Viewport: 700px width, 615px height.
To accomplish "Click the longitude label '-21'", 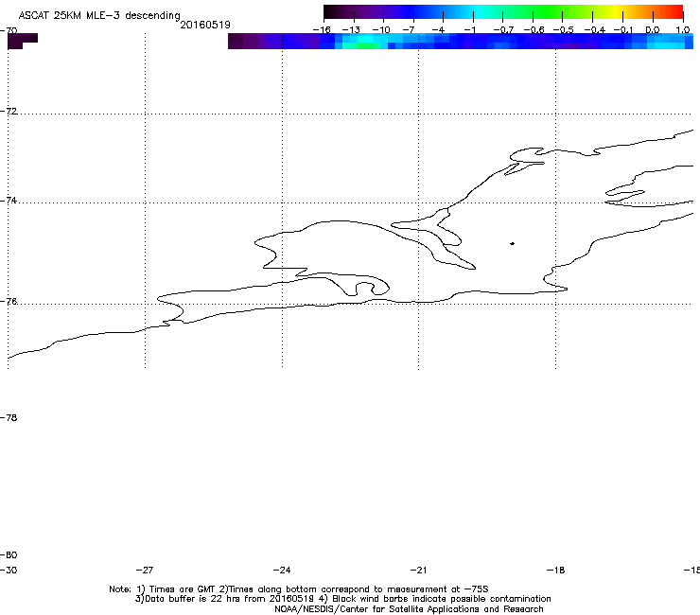I will pos(418,570).
